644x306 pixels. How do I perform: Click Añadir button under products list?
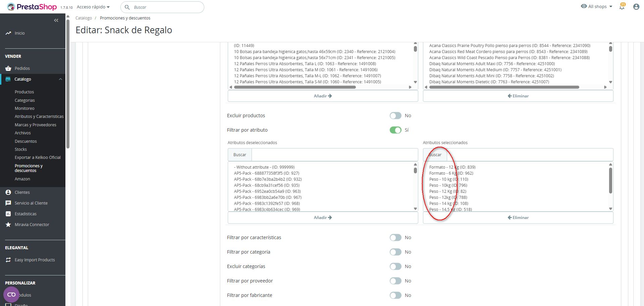pyautogui.click(x=323, y=96)
